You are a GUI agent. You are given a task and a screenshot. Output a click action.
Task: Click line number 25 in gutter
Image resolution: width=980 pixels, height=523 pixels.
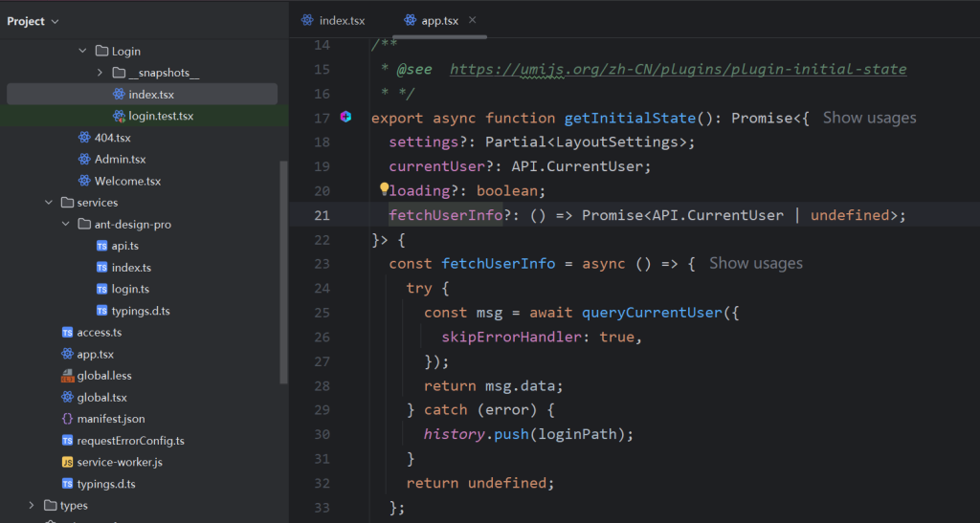click(x=322, y=313)
